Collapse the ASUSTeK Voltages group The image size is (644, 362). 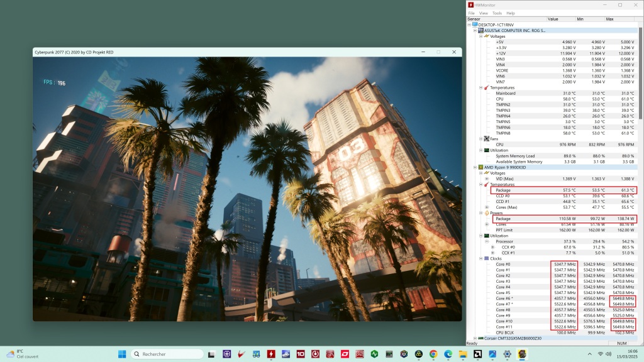click(480, 36)
